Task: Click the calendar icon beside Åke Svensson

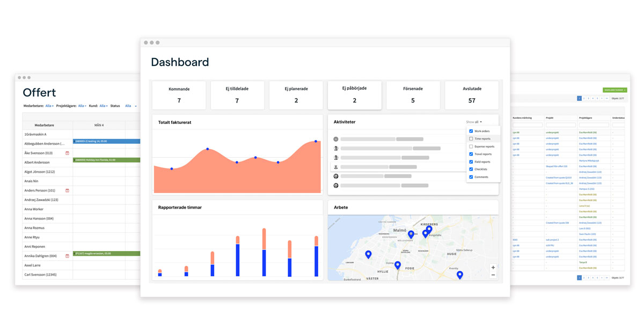Action: pos(67,153)
